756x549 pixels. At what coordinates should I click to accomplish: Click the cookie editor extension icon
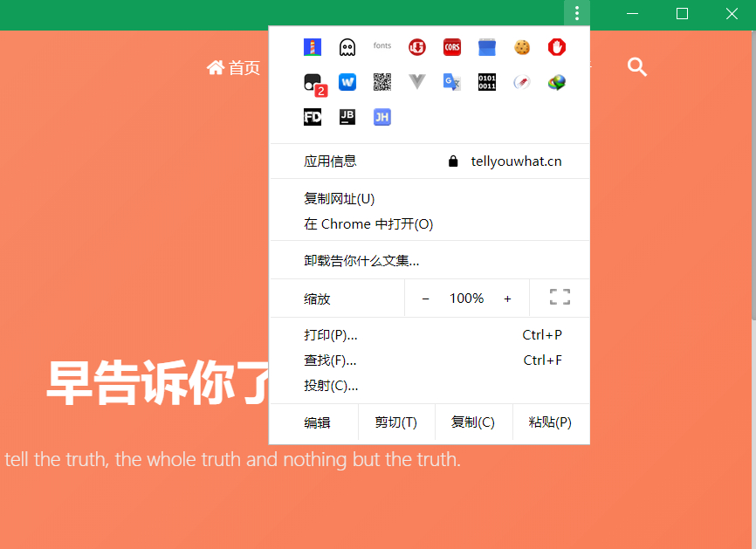522,47
